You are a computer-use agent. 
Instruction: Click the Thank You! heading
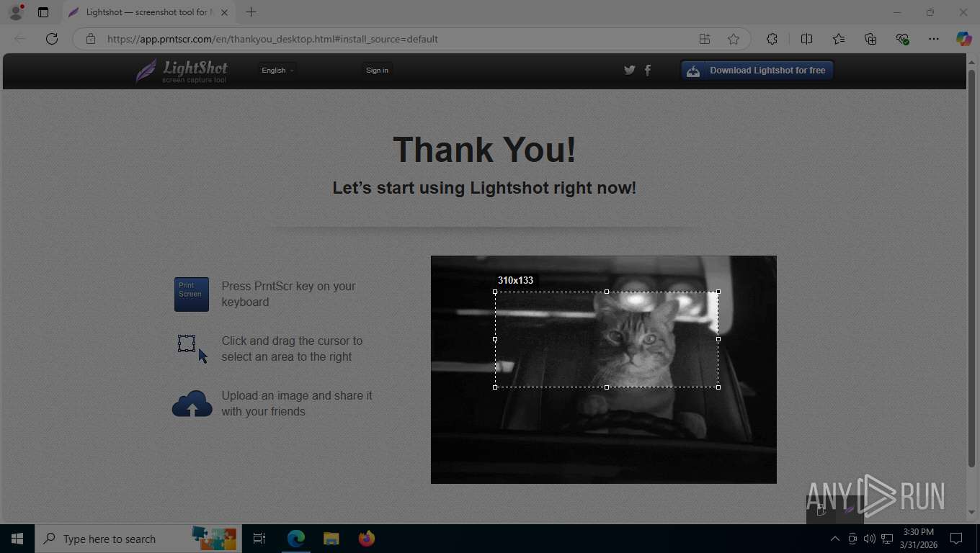coord(484,150)
